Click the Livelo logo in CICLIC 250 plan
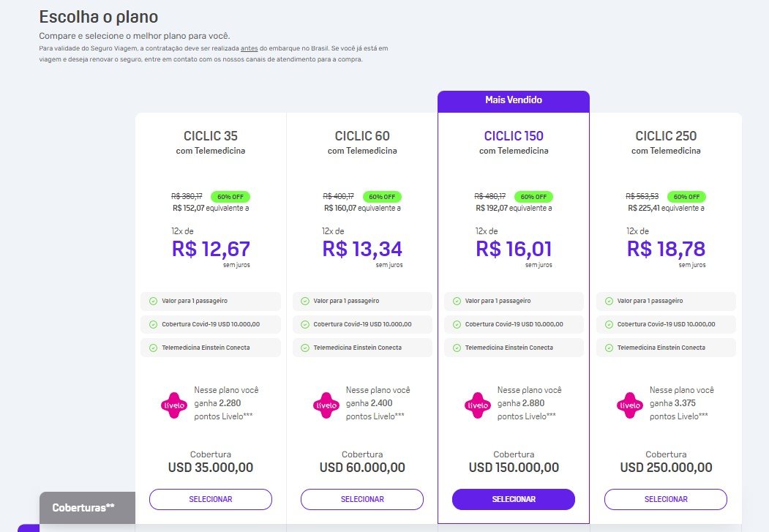This screenshot has width=769, height=532. [630, 405]
